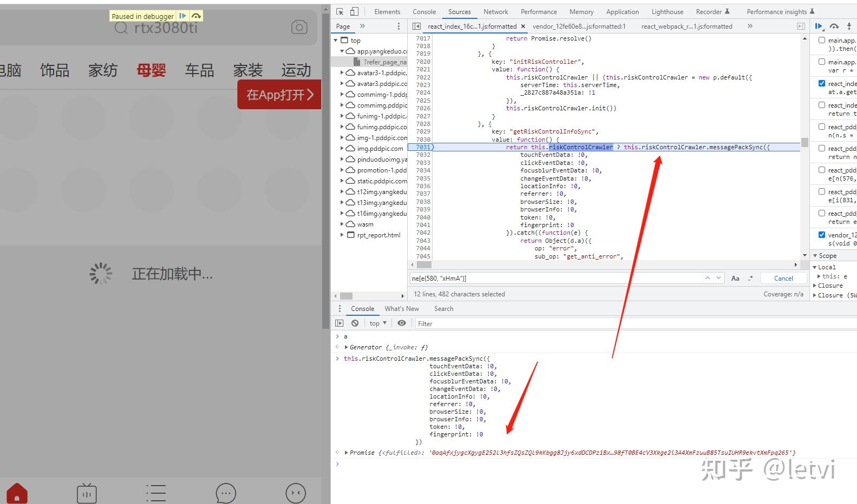Viewport: 857px width, 504px height.
Task: Activate the inspect element picker icon
Action: 340,11
